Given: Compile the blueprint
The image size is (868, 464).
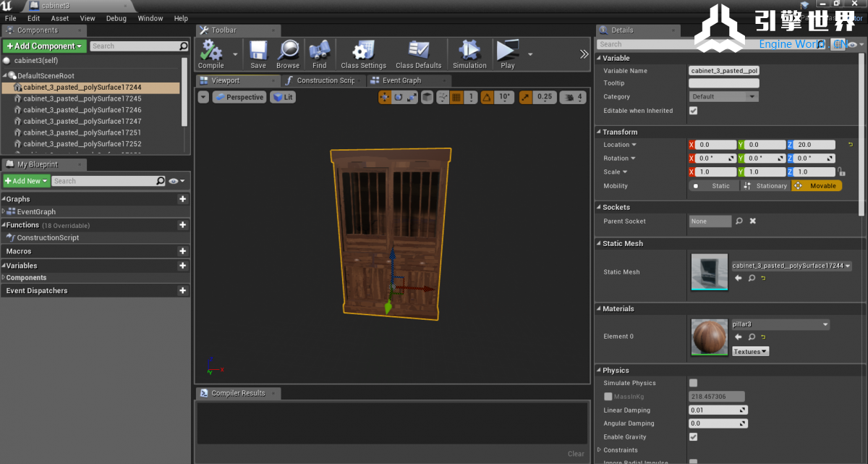Looking at the screenshot, I should click(x=211, y=54).
